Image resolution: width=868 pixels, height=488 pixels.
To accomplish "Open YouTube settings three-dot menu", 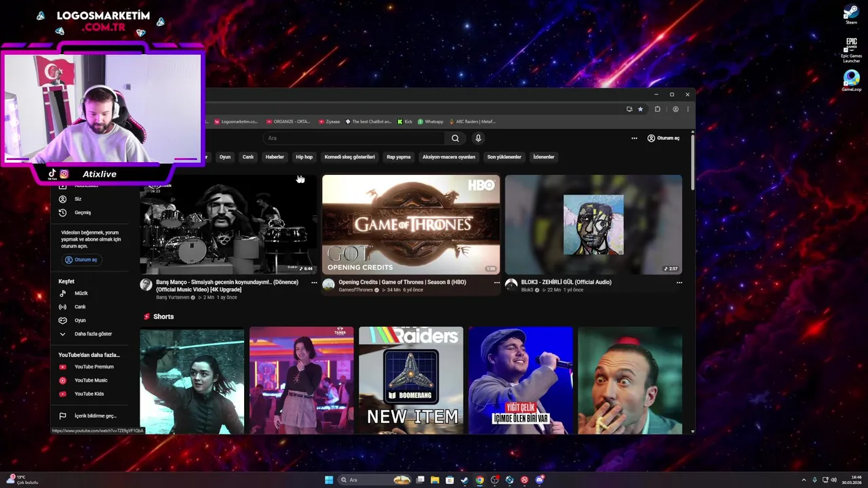I will pos(634,138).
